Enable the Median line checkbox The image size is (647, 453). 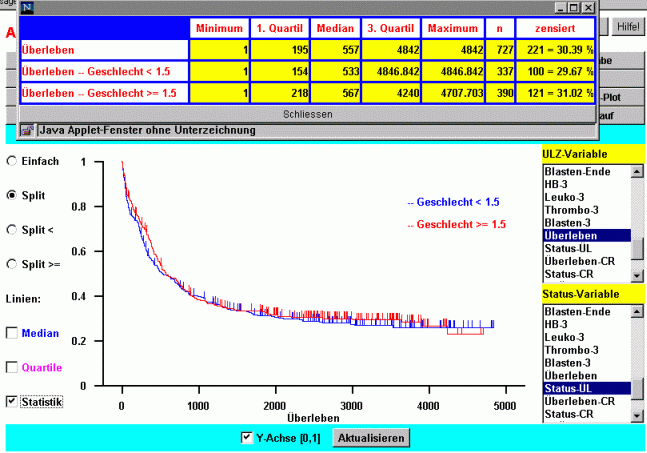point(12,333)
